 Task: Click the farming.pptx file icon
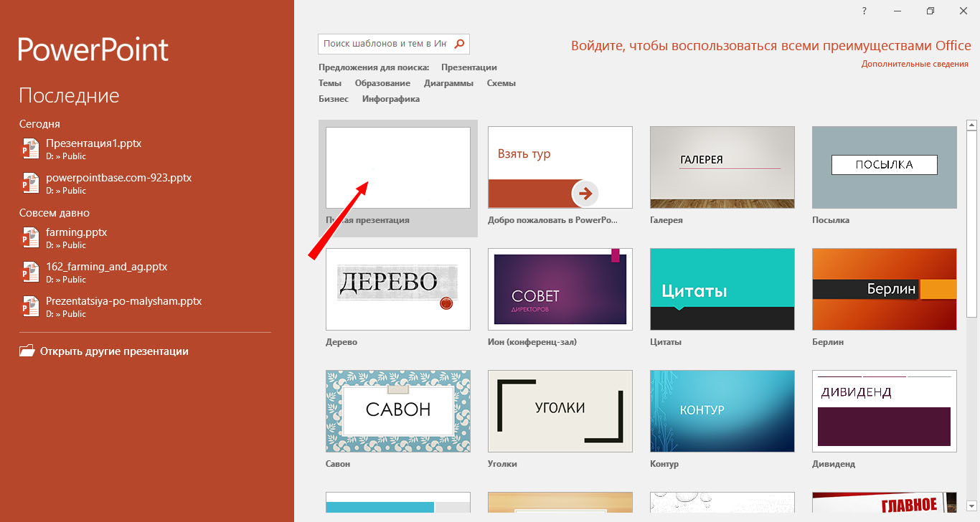tap(29, 237)
